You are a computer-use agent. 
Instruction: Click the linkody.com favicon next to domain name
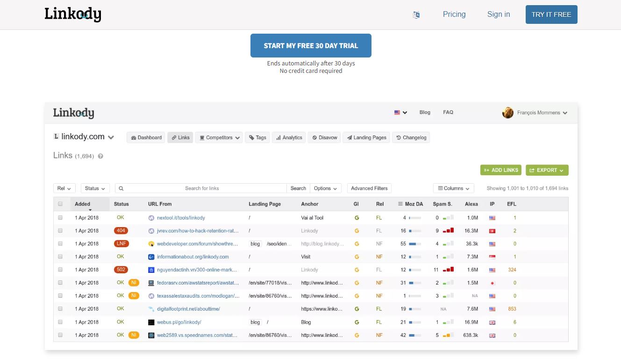[x=56, y=136]
